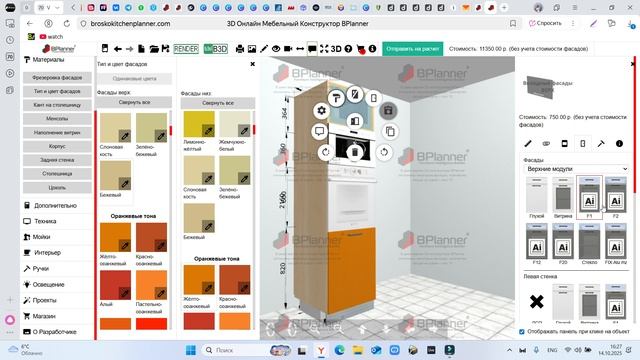The height and width of the screenshot is (360, 640).
Task: Open the gear settings icon on cabinet
Action: pyautogui.click(x=322, y=111)
